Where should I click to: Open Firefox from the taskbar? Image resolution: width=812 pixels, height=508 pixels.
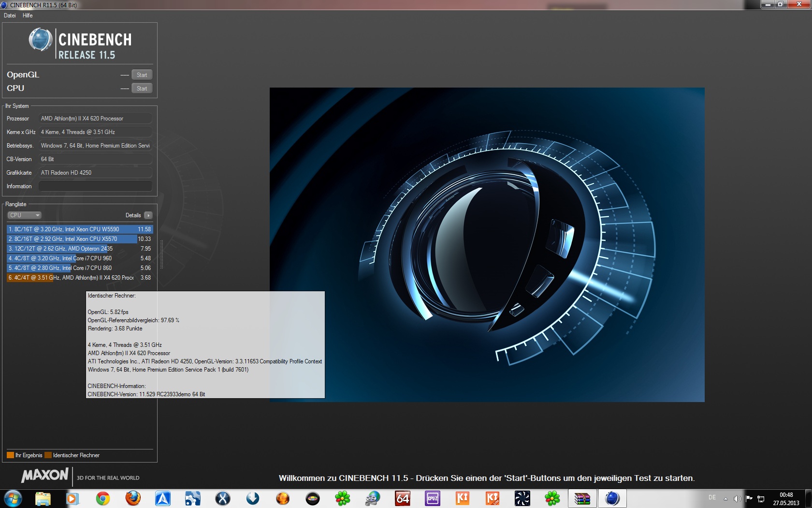coord(132,498)
